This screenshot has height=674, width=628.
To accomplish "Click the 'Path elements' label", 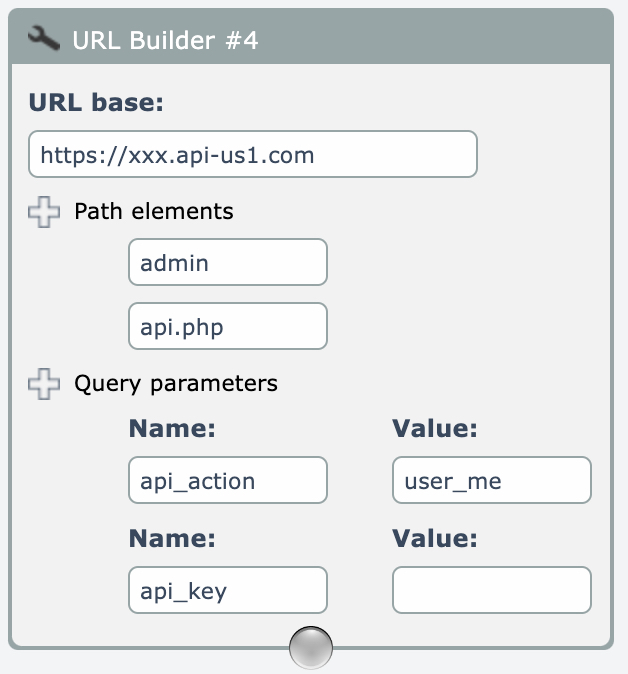I will click(153, 211).
